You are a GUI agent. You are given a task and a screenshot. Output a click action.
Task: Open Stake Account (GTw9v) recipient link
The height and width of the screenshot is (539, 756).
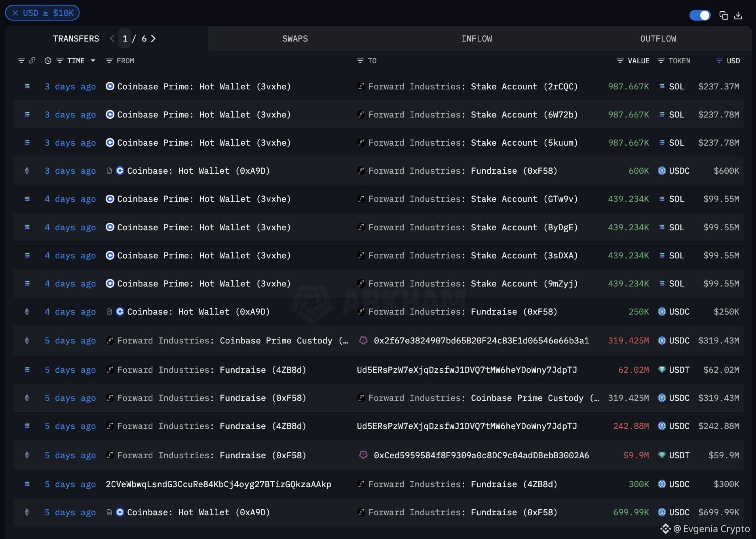pos(524,199)
